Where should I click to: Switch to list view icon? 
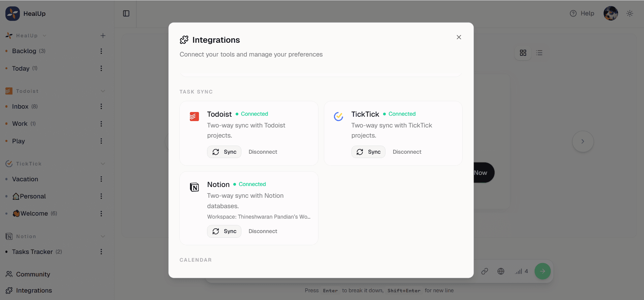[x=539, y=53]
